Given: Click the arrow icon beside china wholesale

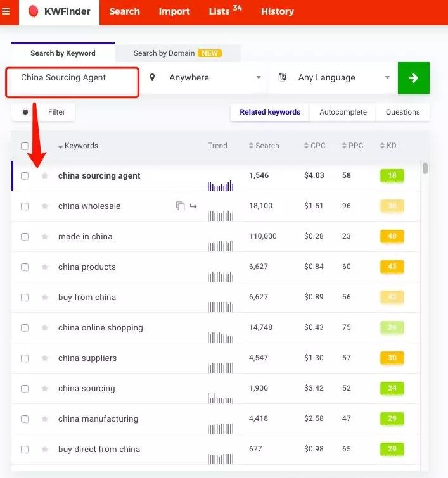Looking at the screenshot, I should coord(193,206).
